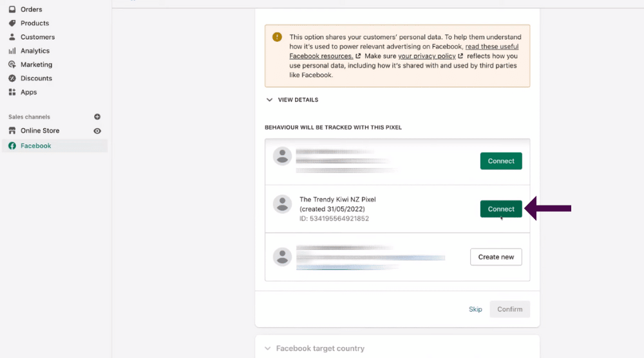Click the Marketing target icon
644x358 pixels.
[x=12, y=64]
